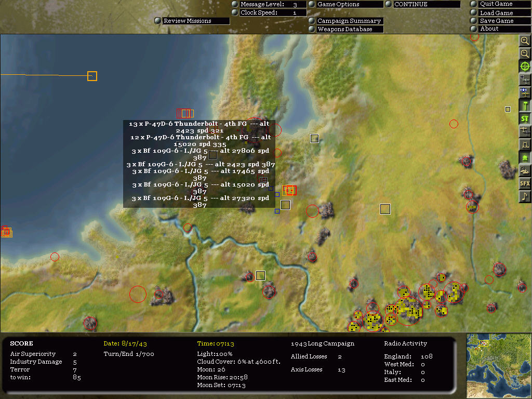Click the Clock Speed round button

point(234,12)
